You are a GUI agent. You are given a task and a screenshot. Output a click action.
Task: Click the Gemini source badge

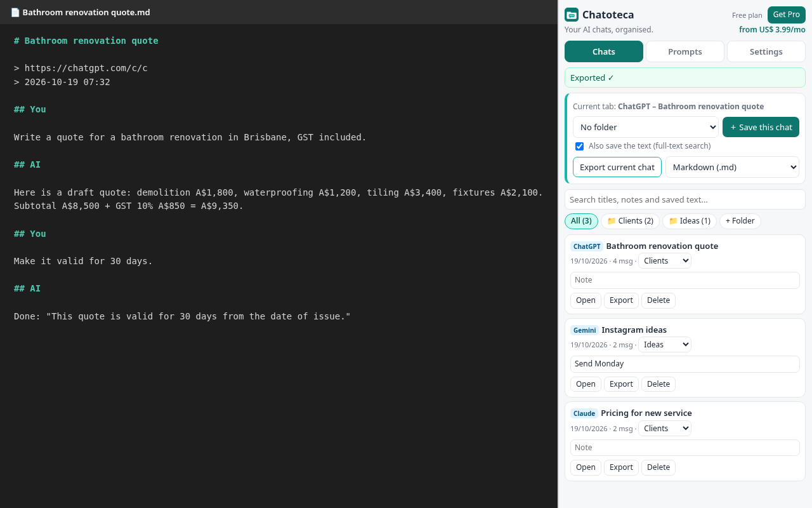click(x=584, y=330)
